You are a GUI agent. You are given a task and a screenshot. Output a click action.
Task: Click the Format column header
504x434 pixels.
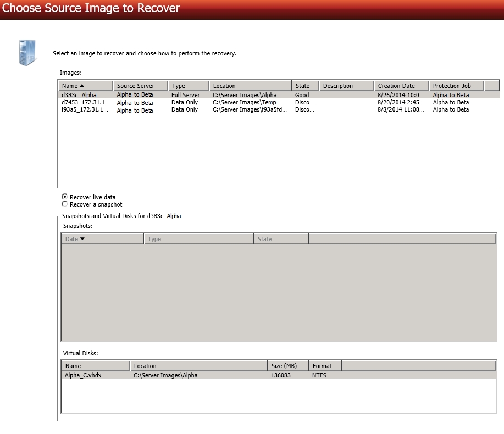point(324,366)
